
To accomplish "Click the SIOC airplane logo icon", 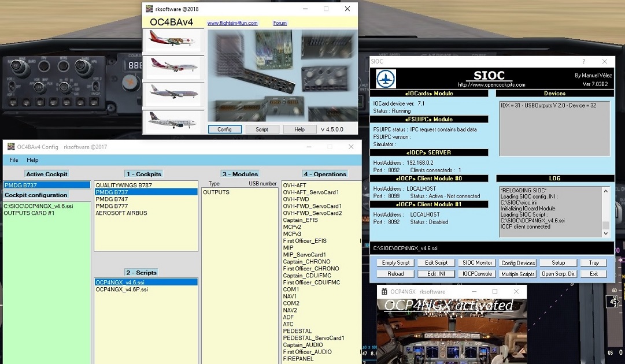I will [x=386, y=79].
